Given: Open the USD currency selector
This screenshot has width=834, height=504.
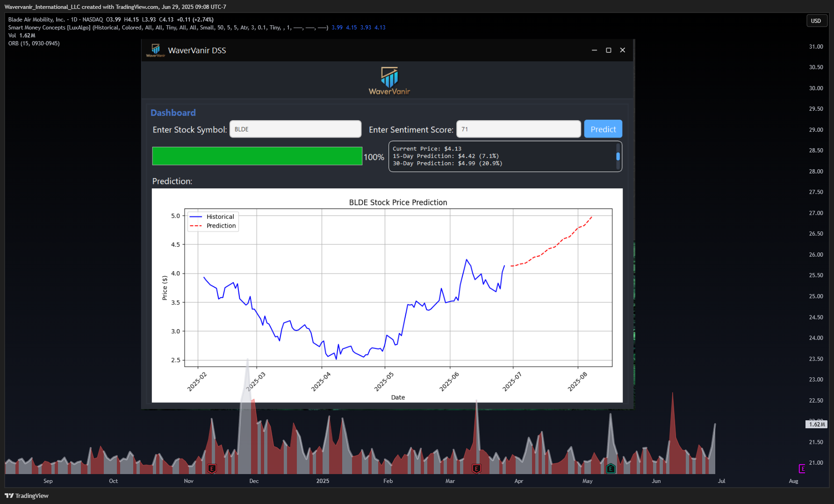Looking at the screenshot, I should [816, 21].
